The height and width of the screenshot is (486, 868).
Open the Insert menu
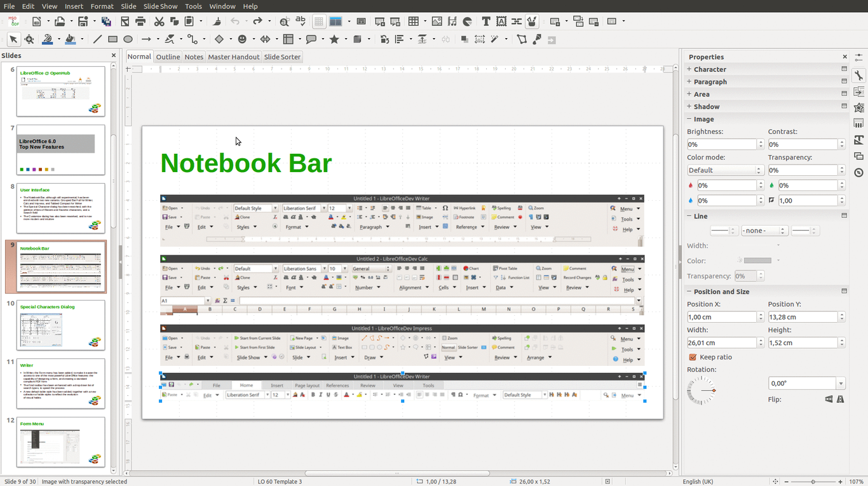pos(74,6)
